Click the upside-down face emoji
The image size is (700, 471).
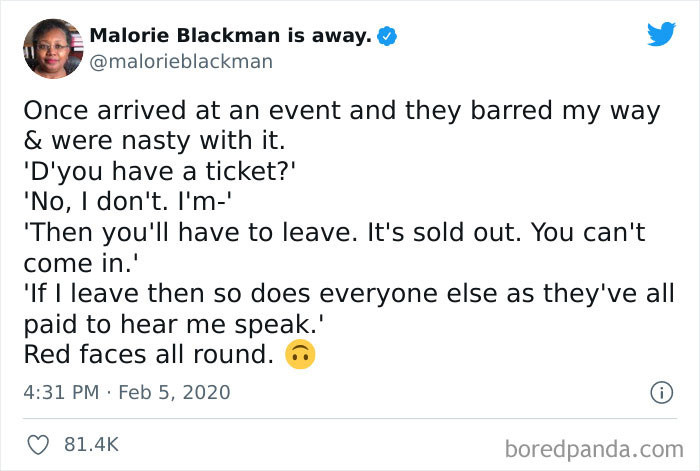(x=298, y=354)
